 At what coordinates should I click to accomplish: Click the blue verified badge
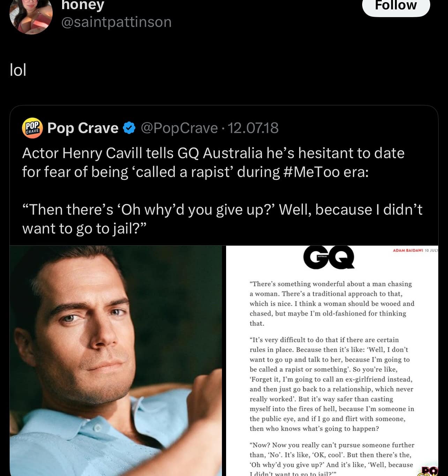click(129, 128)
